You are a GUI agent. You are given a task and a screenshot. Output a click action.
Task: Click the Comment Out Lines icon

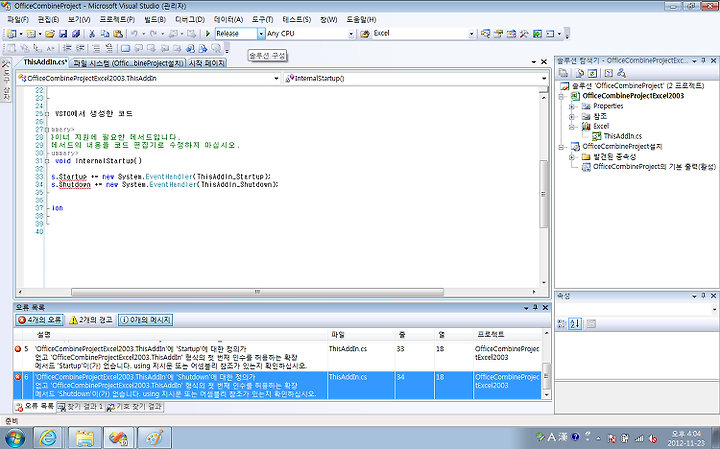[96, 48]
